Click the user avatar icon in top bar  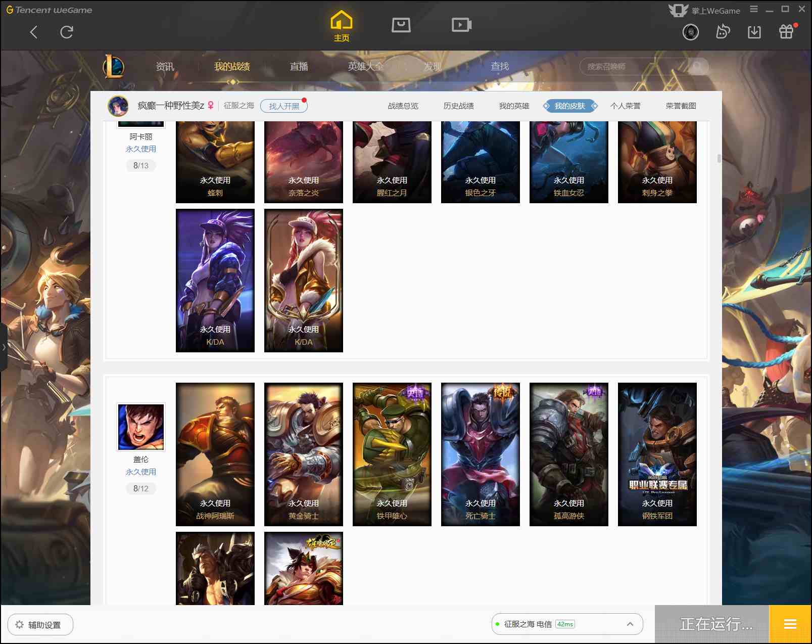click(690, 32)
